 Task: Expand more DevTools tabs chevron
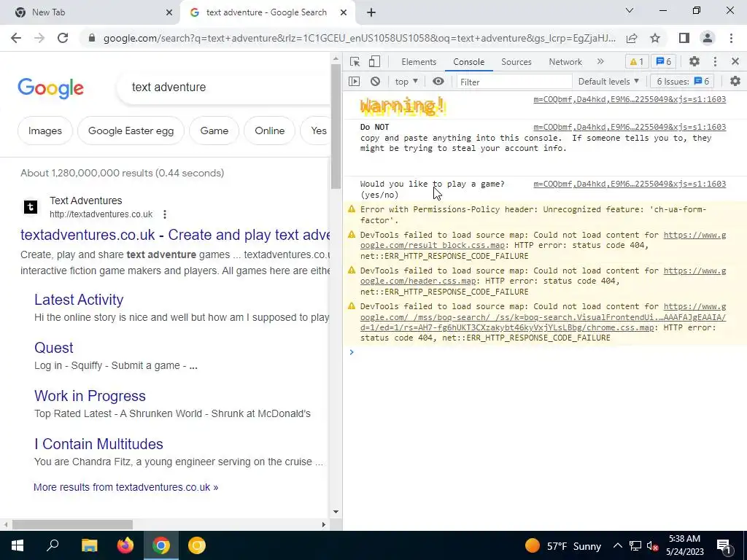[x=600, y=61]
